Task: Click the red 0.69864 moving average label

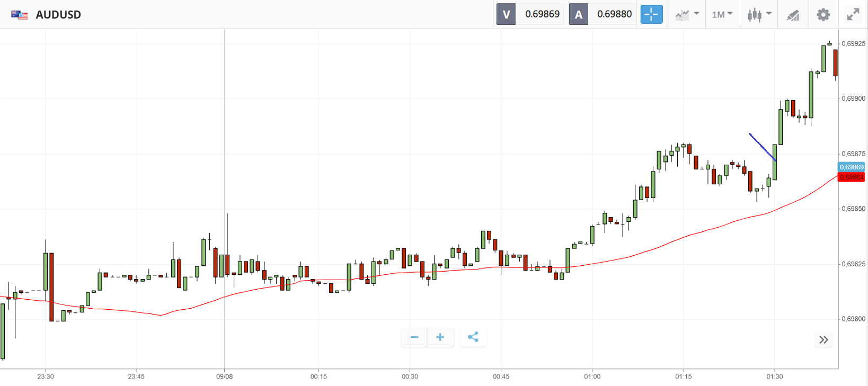Action: pos(851,177)
